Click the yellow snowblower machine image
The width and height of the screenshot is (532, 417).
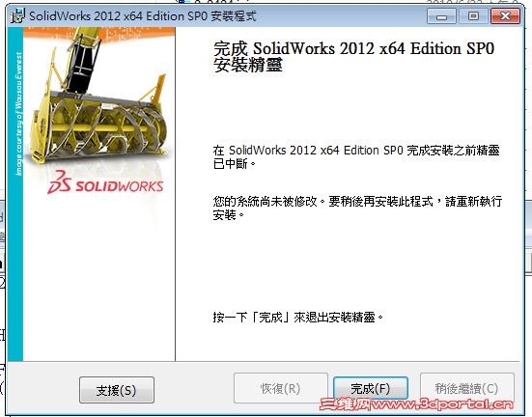coord(100,98)
